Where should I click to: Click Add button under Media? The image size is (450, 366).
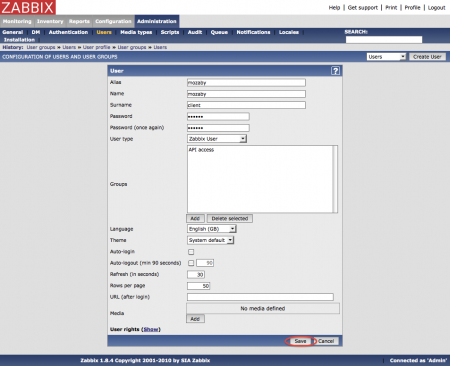pos(195,319)
